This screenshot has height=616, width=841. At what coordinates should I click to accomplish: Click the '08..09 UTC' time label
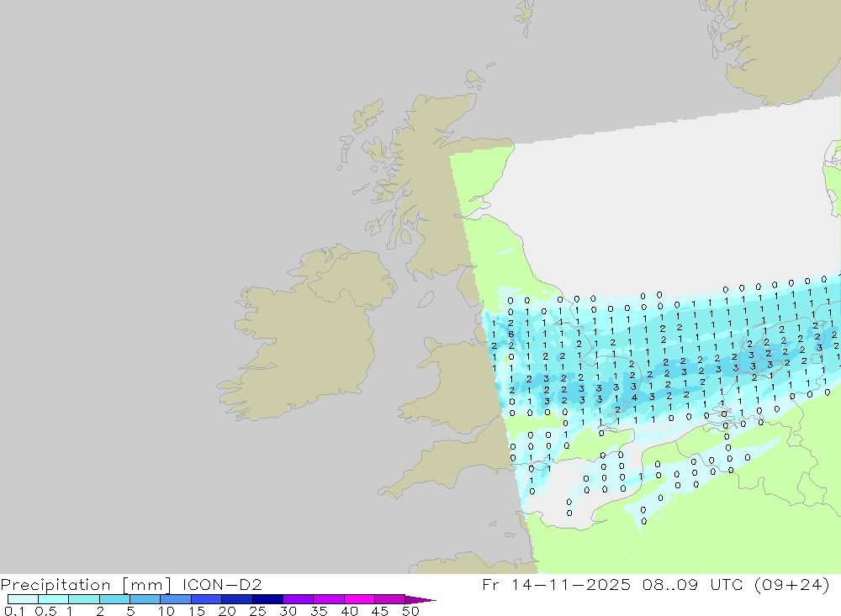[x=692, y=584]
